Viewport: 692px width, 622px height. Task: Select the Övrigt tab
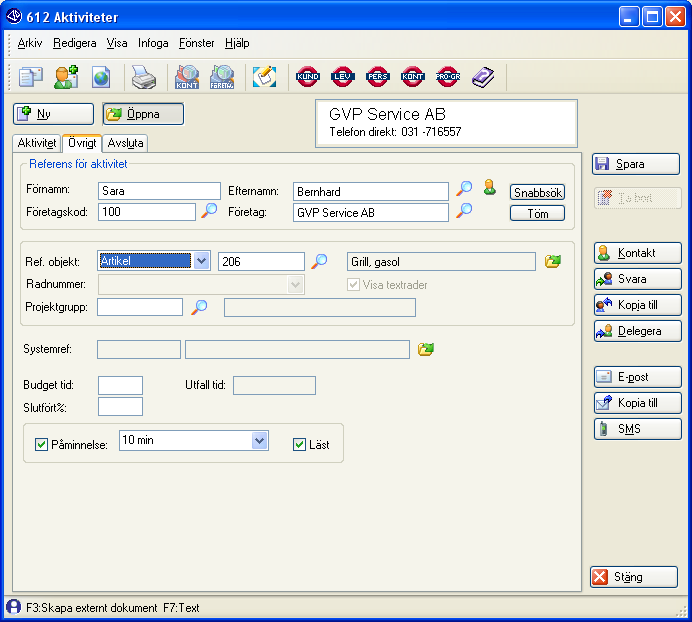click(82, 143)
